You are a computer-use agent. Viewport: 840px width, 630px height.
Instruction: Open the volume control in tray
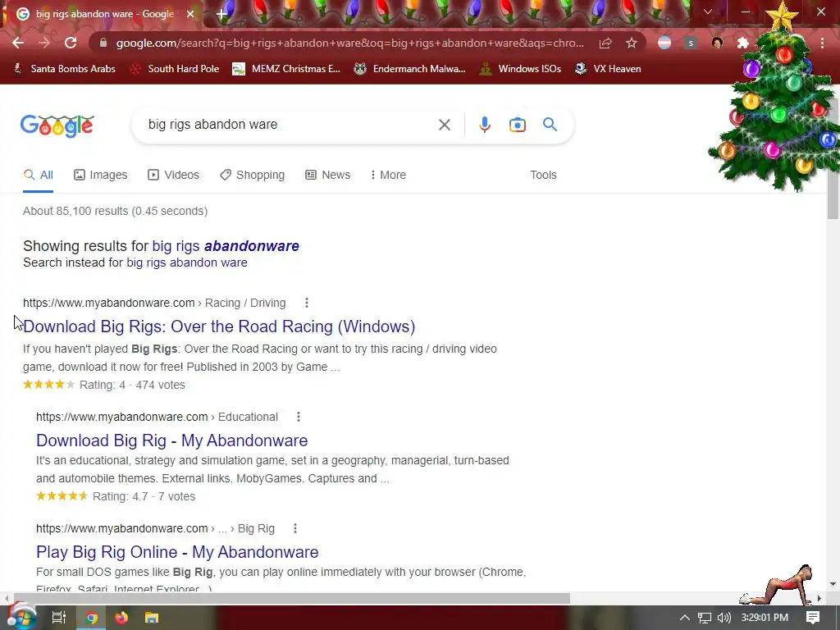pos(724,618)
